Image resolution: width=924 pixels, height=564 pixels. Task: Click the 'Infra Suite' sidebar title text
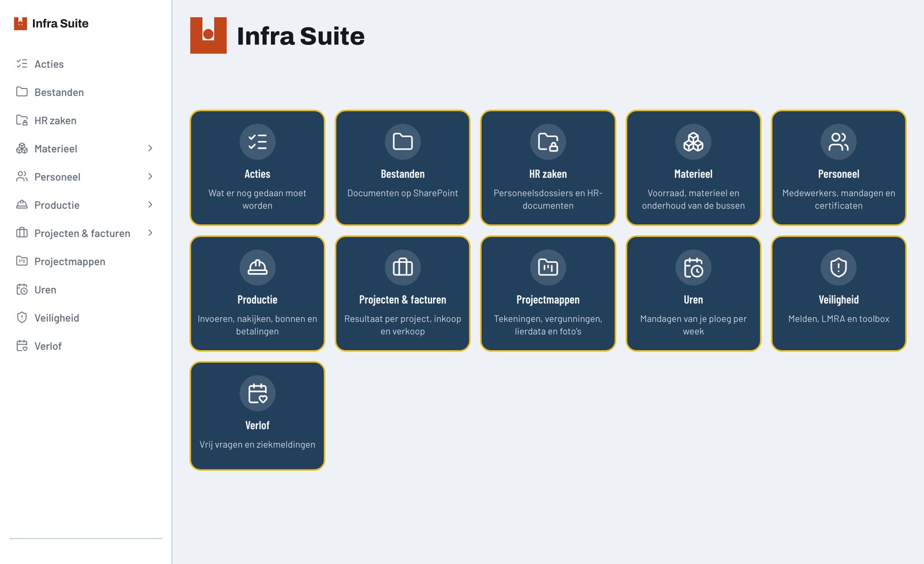(60, 24)
